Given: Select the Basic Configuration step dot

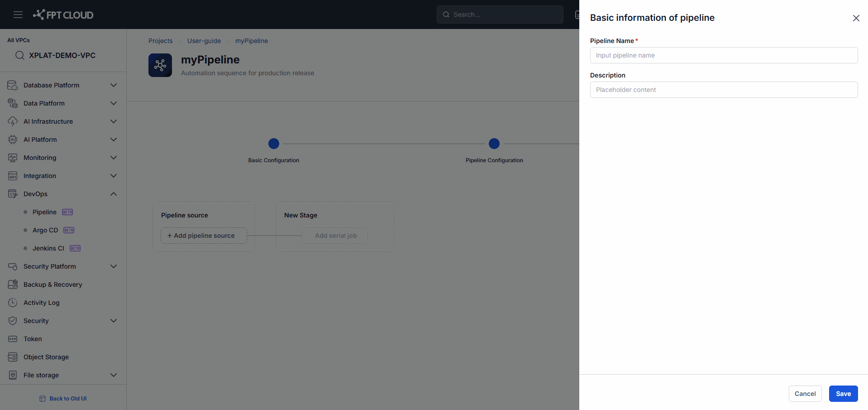Looking at the screenshot, I should point(274,144).
